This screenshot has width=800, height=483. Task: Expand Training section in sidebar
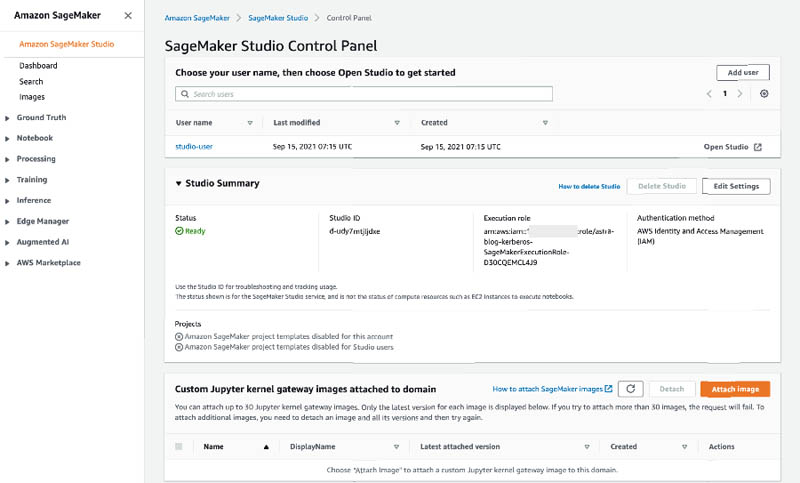(7, 180)
